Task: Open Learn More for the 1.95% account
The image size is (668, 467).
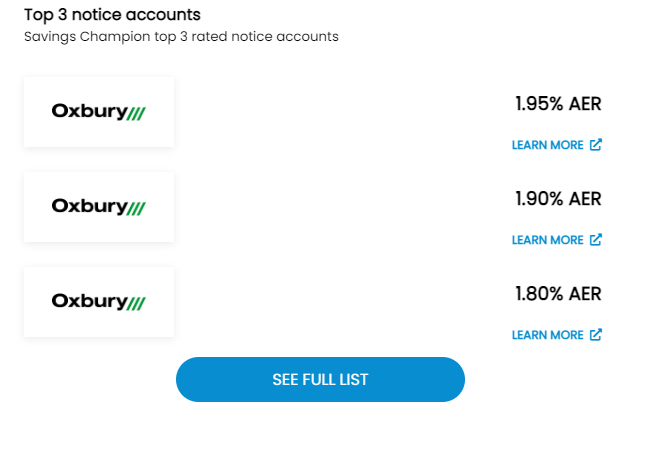Action: pyautogui.click(x=547, y=145)
